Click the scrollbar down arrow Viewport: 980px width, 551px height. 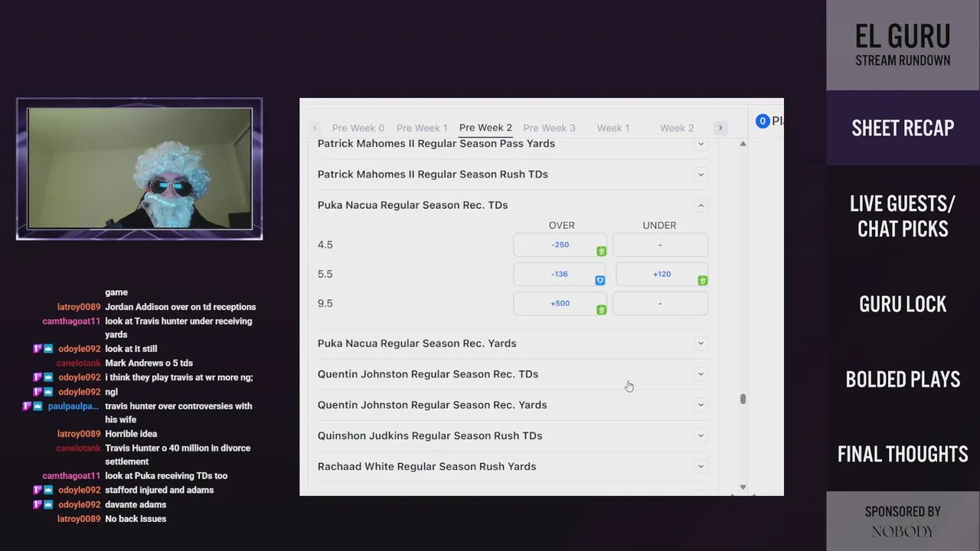point(743,487)
